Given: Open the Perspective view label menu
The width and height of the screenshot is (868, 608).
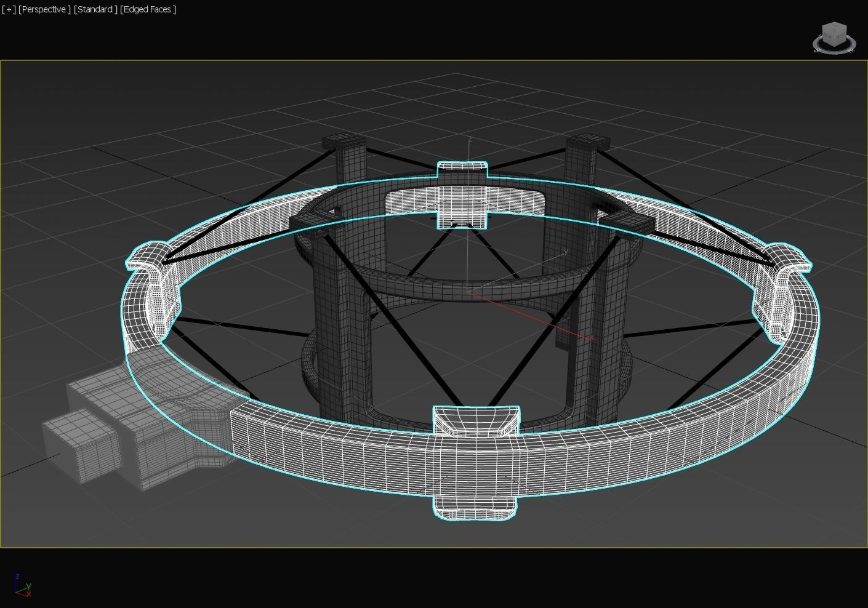Looking at the screenshot, I should pos(44,9).
